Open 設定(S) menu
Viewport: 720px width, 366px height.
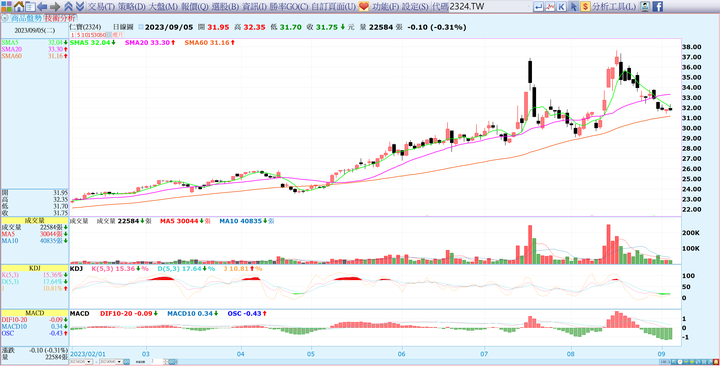[x=415, y=6]
